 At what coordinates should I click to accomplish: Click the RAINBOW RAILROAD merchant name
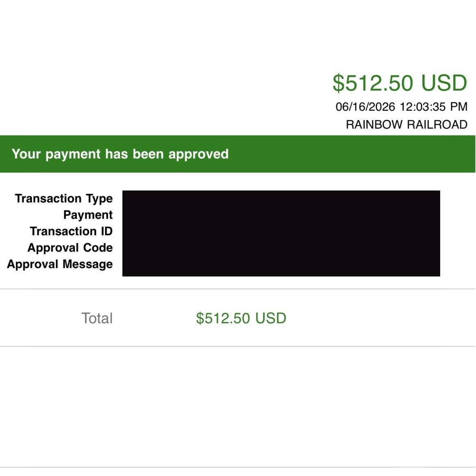click(x=406, y=124)
